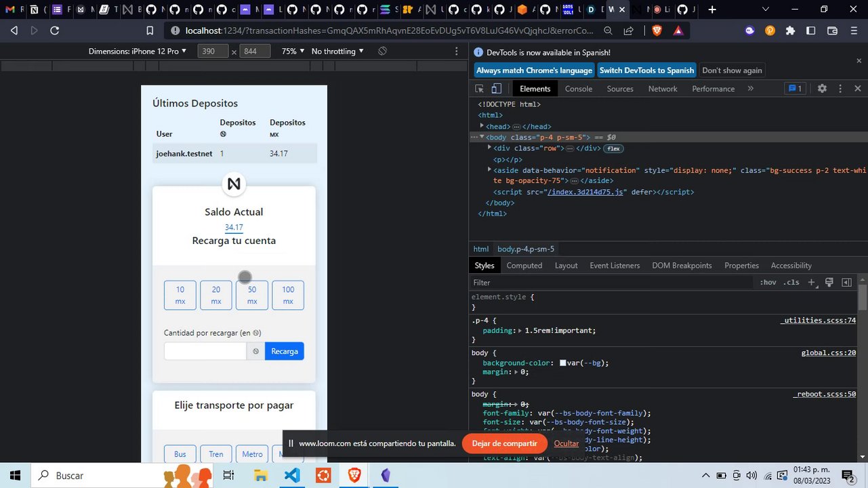Open the Windows Start menu
This screenshot has width=868, height=488.
point(15,476)
